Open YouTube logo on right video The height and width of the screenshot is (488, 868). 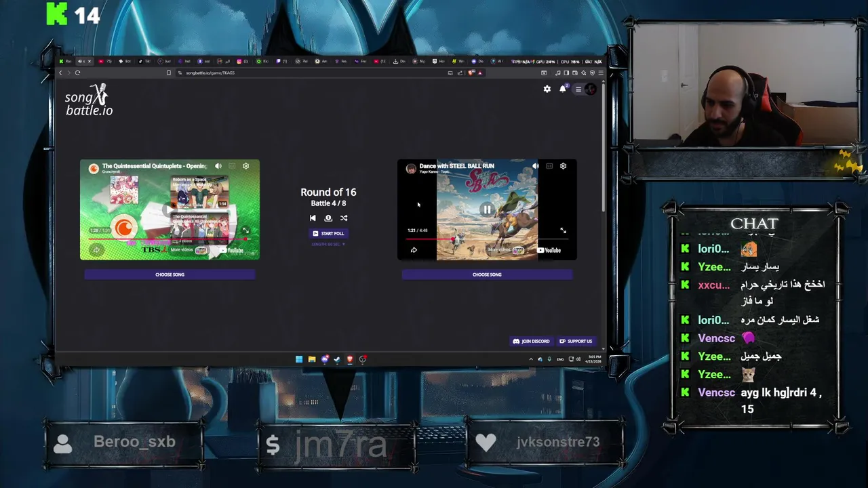point(549,250)
